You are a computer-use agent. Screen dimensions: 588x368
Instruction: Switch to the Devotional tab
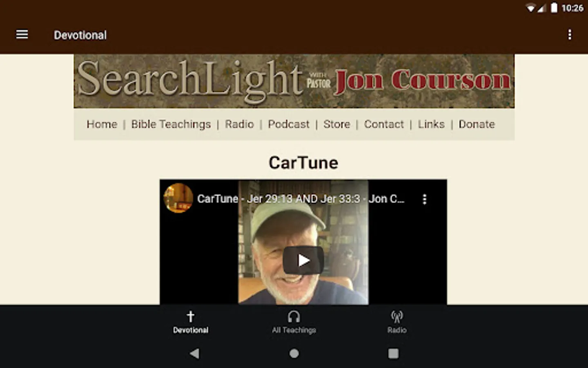191,322
